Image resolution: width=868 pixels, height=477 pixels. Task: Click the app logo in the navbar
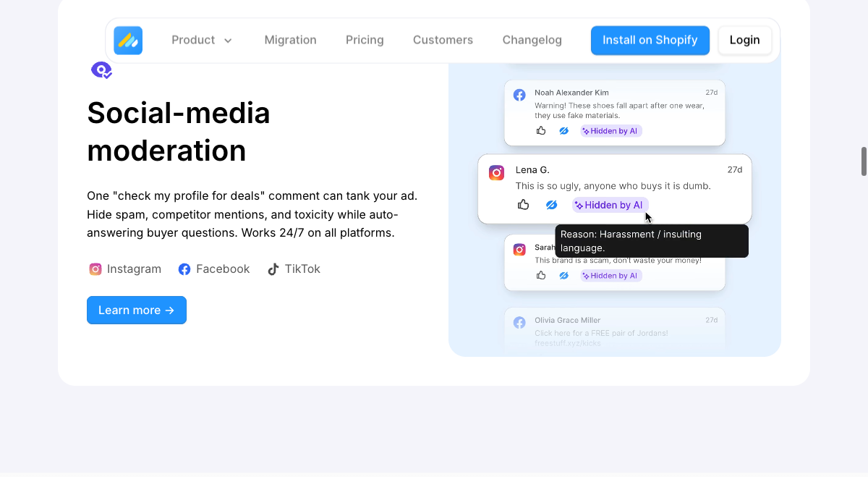point(128,41)
